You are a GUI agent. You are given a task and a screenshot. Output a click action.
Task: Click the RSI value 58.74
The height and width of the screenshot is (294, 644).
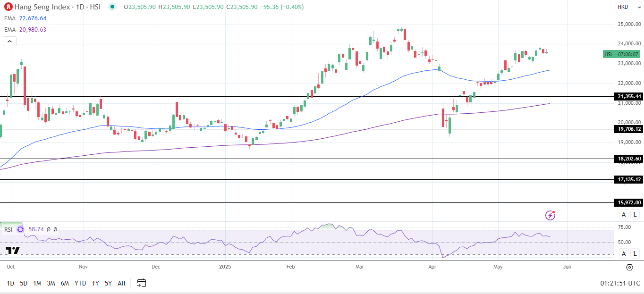(36, 229)
